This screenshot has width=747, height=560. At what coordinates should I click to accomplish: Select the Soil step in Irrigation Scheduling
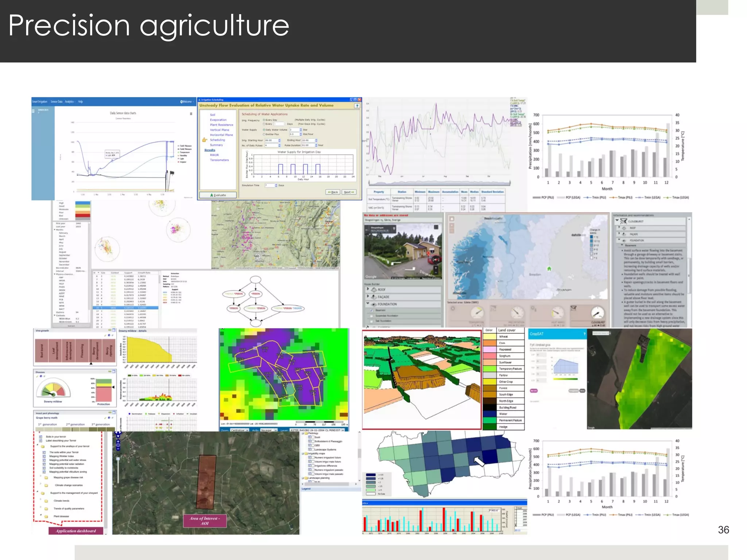[x=213, y=115]
